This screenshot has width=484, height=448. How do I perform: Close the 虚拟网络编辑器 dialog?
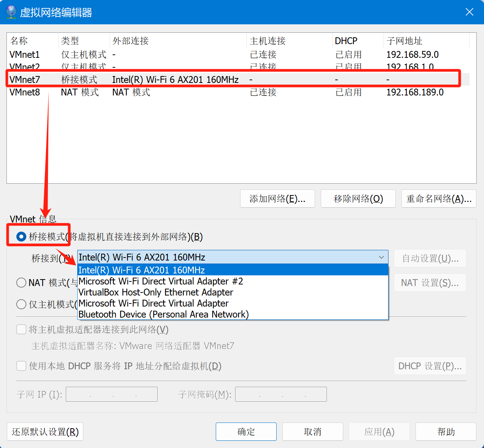point(470,12)
